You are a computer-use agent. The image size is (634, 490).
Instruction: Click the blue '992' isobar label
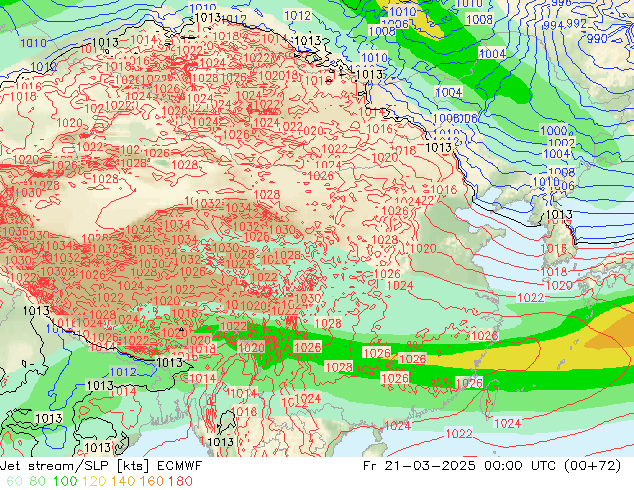tap(576, 24)
